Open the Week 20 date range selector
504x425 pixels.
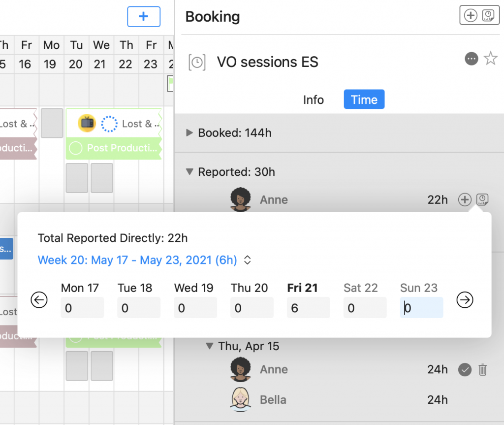coord(144,260)
